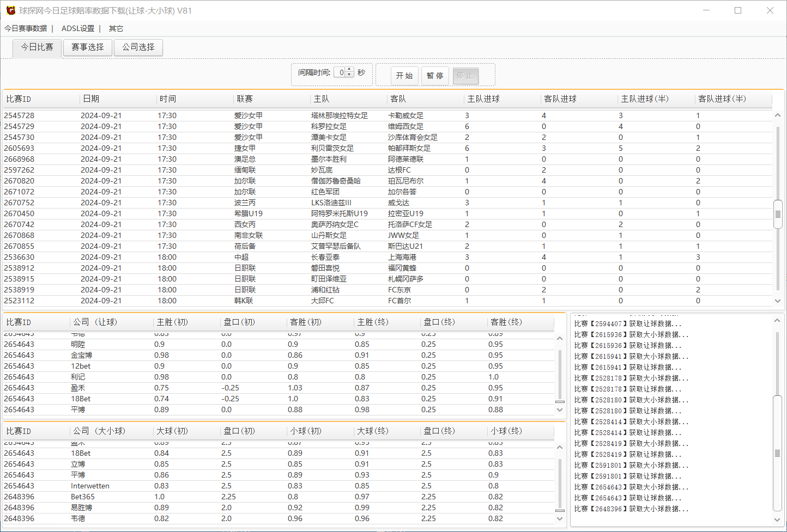Screen dimensions: 787x532
Task: Click log entry 比赛【2648396】获取大小球数据
Action: [632, 509]
